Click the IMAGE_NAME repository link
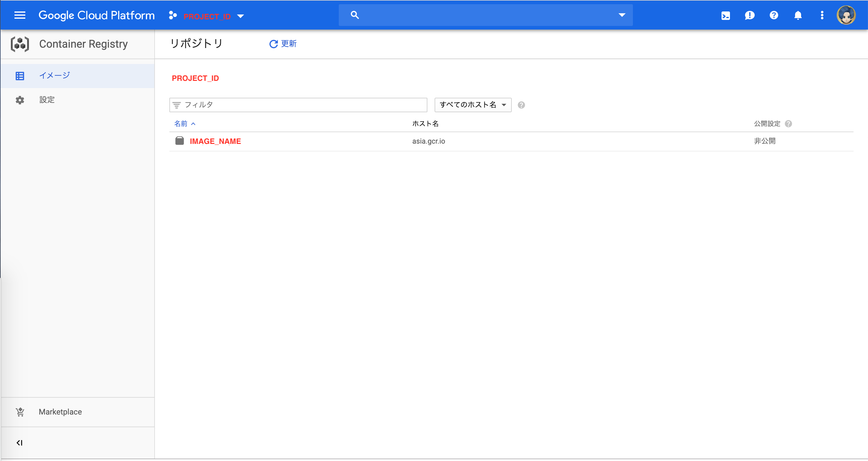This screenshot has width=868, height=461. 215,141
